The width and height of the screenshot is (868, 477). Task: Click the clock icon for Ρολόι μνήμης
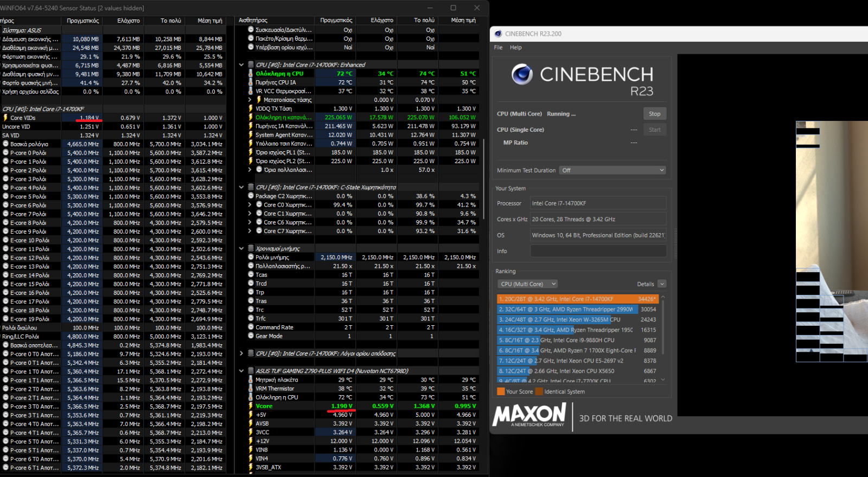click(x=251, y=257)
